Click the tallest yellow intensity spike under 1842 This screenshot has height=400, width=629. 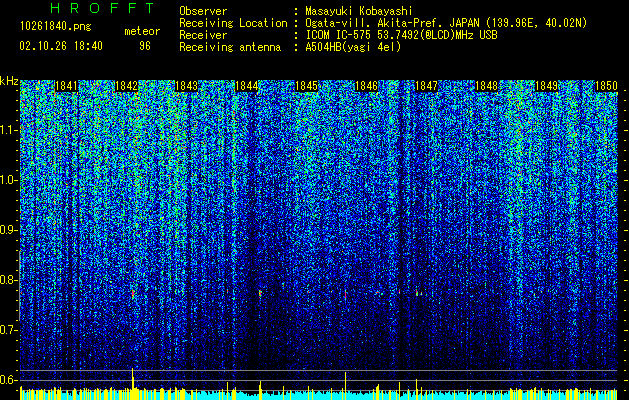pyautogui.click(x=132, y=378)
